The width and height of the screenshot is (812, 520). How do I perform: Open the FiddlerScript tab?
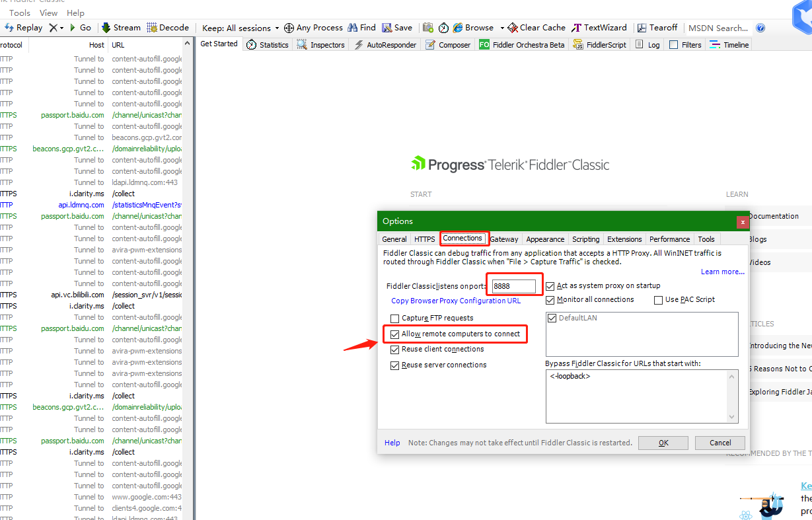coord(600,45)
